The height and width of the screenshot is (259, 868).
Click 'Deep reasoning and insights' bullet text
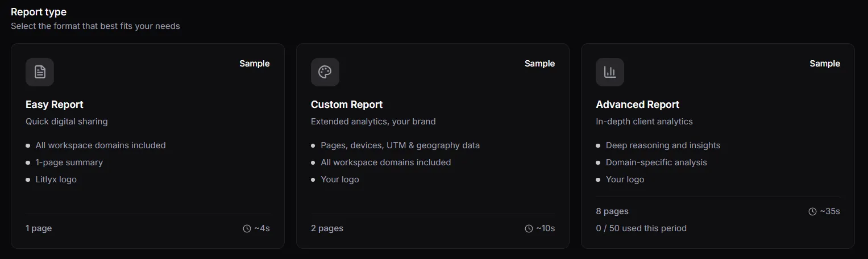[663, 145]
